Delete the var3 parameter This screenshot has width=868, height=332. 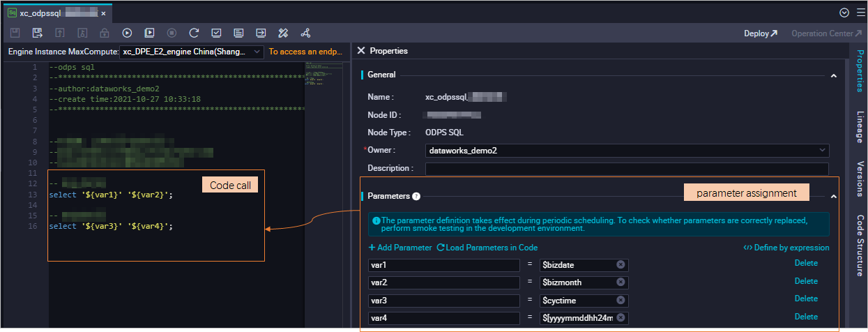tap(806, 299)
